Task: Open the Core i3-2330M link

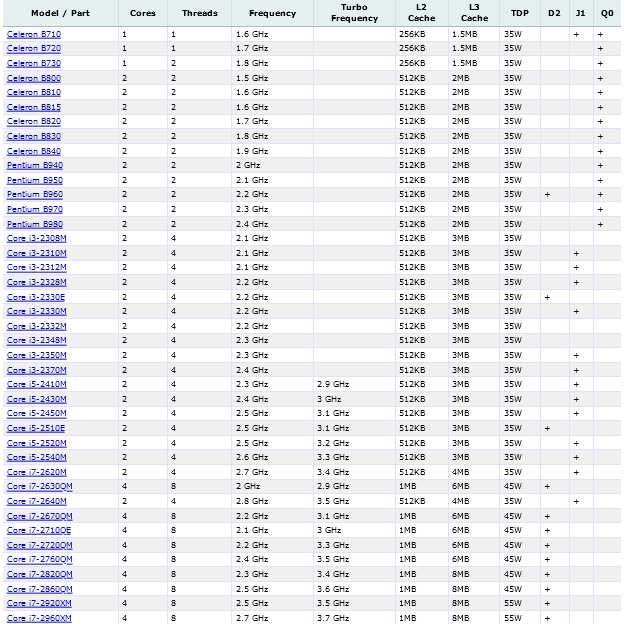Action: (37, 311)
